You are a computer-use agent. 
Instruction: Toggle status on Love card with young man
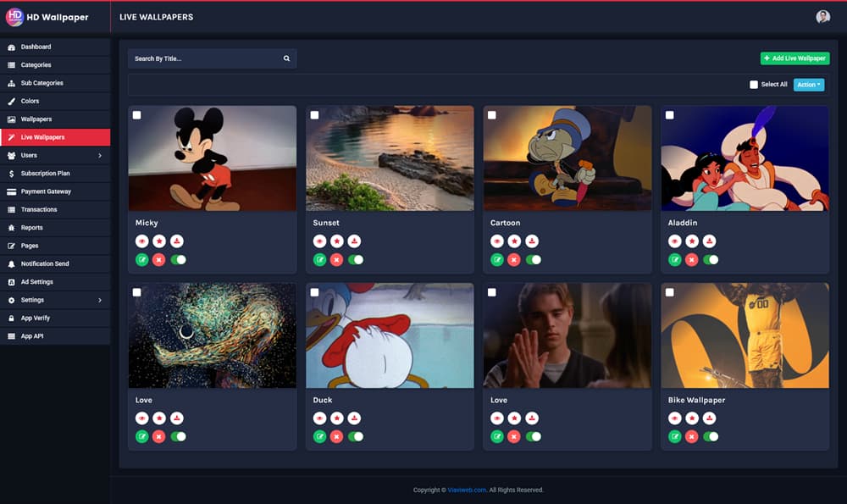coord(533,436)
